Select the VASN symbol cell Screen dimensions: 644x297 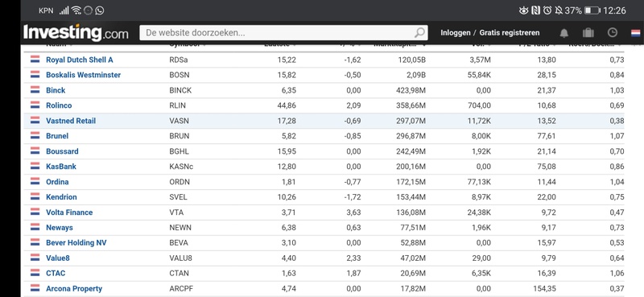[x=179, y=121]
